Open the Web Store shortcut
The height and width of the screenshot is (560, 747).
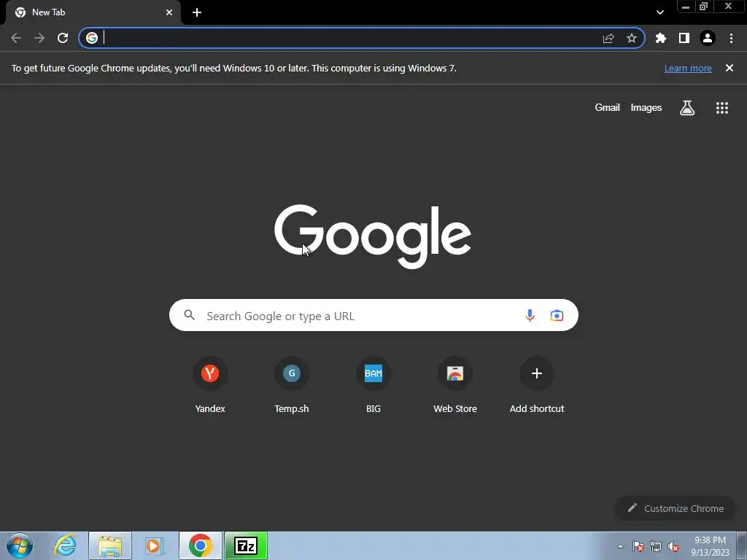click(455, 385)
